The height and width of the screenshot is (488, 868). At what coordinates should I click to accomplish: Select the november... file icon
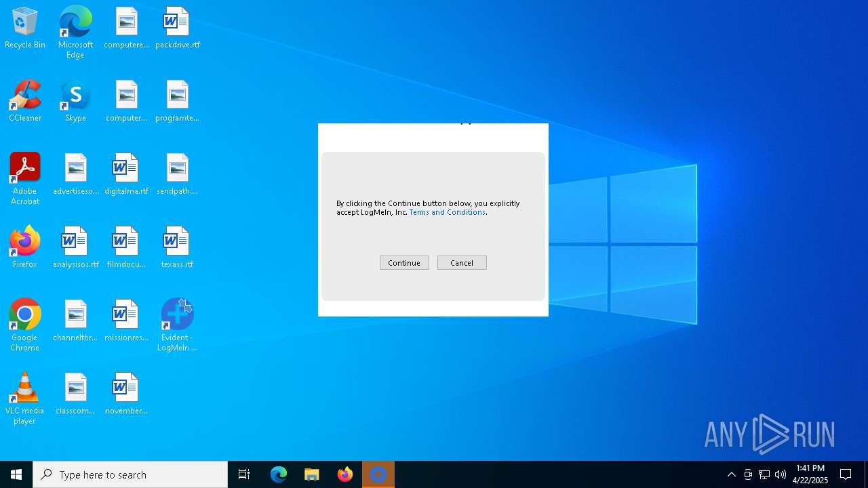[126, 394]
